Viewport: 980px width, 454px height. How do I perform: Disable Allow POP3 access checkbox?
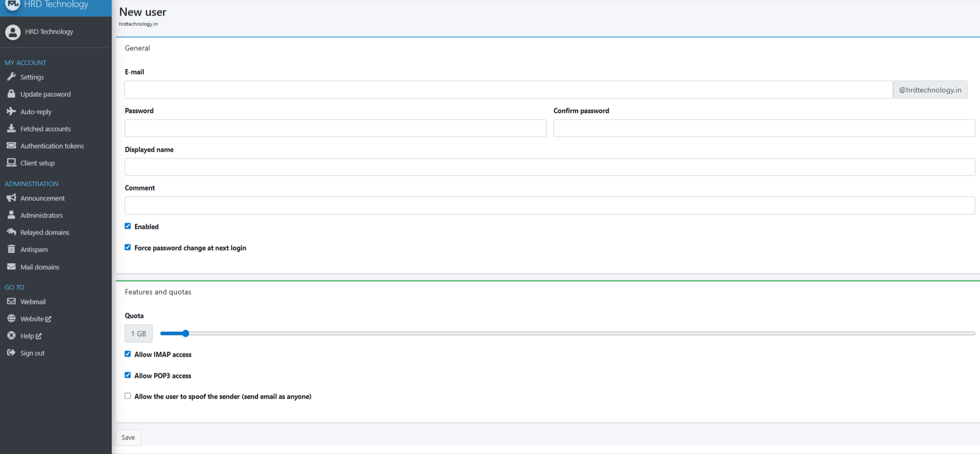click(128, 375)
